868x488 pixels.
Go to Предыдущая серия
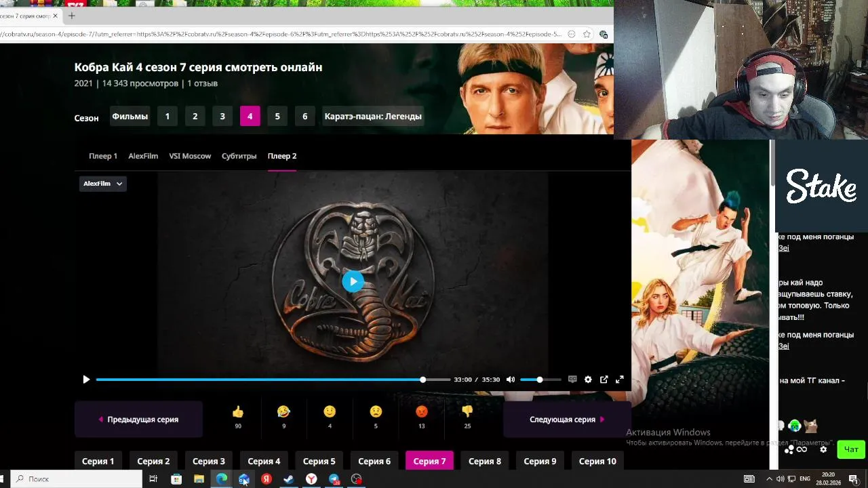point(138,420)
